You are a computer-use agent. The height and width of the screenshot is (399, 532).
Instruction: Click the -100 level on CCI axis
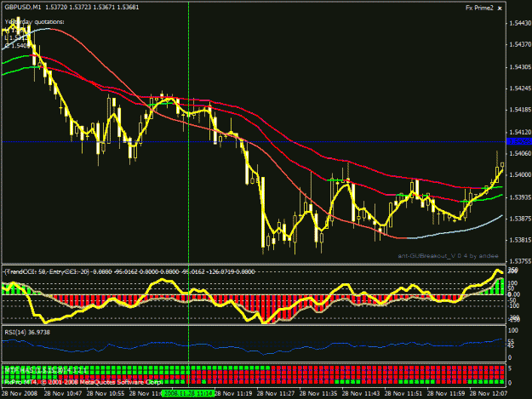coord(513,306)
